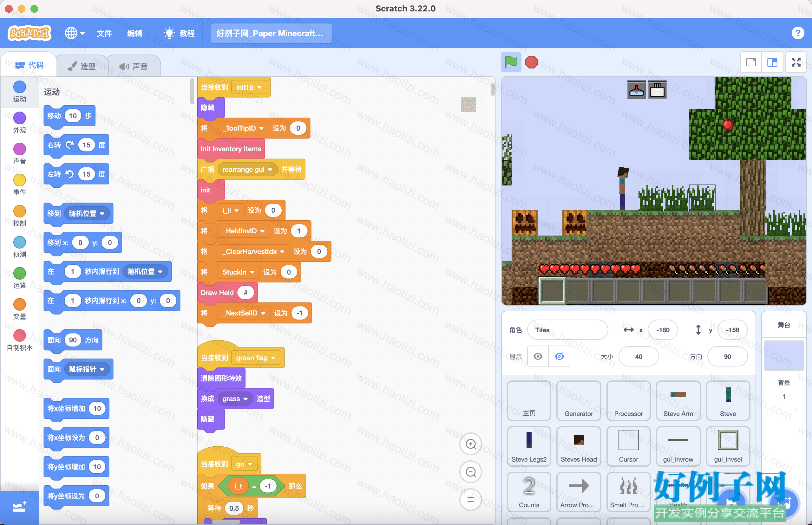This screenshot has width=812, height=525.
Task: Select the gui_invrow sprite
Action: (678, 446)
